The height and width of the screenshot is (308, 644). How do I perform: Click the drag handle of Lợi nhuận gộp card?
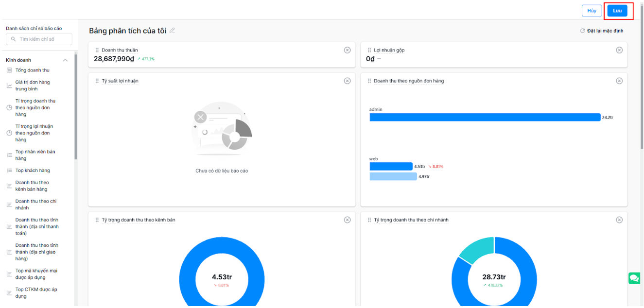click(369, 50)
